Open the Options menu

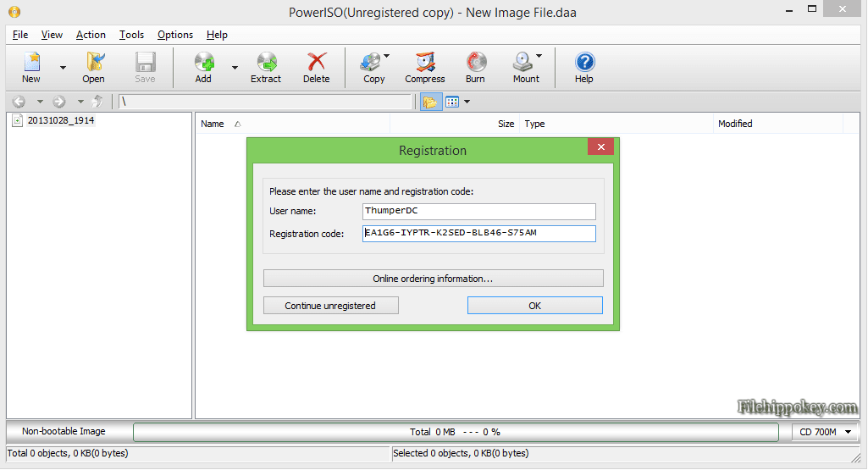click(175, 35)
